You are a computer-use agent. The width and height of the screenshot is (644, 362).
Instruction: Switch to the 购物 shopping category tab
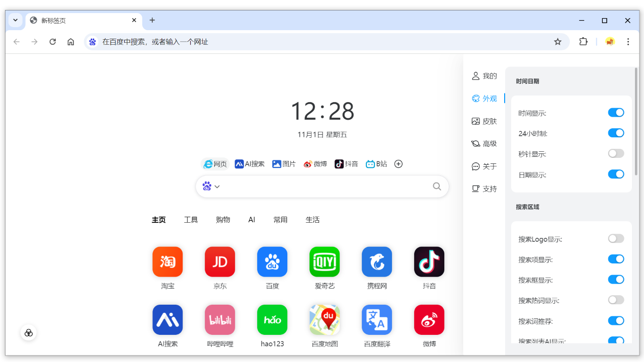pos(223,219)
